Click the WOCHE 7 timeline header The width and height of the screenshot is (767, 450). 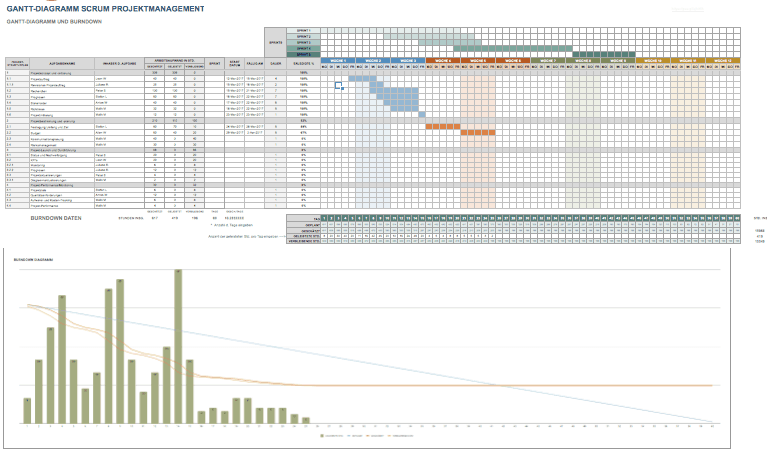click(x=547, y=60)
